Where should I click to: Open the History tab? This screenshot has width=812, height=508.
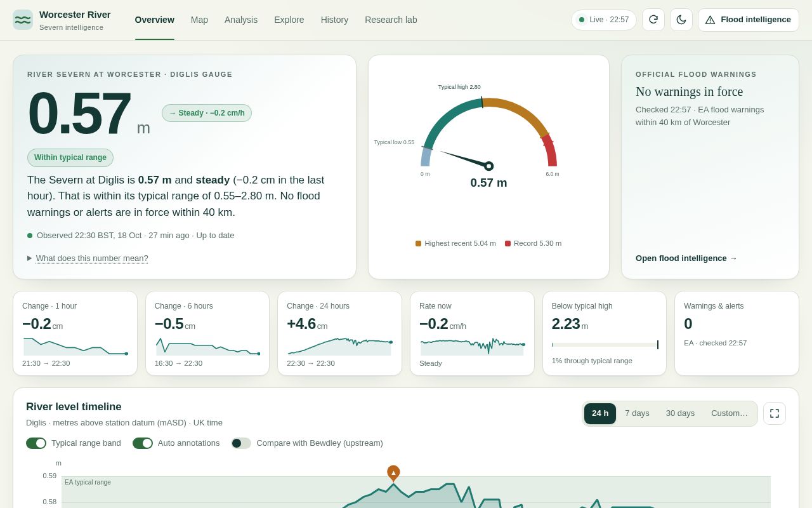coord(334,20)
